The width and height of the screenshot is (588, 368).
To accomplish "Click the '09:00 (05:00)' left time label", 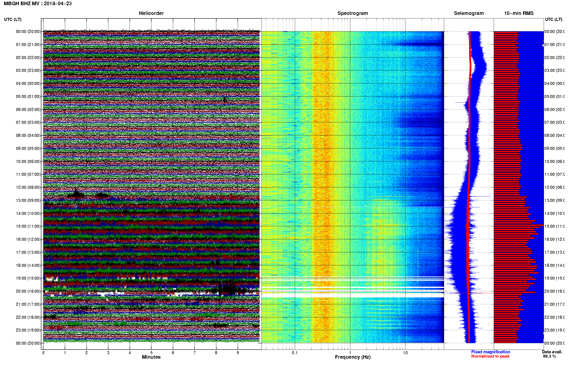I will point(28,148).
